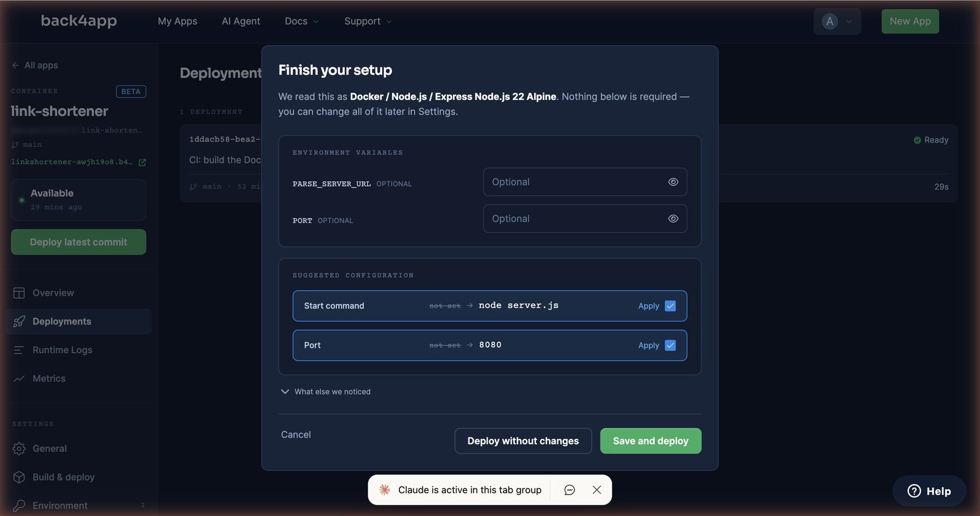Open Overview in sidebar
The height and width of the screenshot is (516, 980).
pyautogui.click(x=53, y=293)
